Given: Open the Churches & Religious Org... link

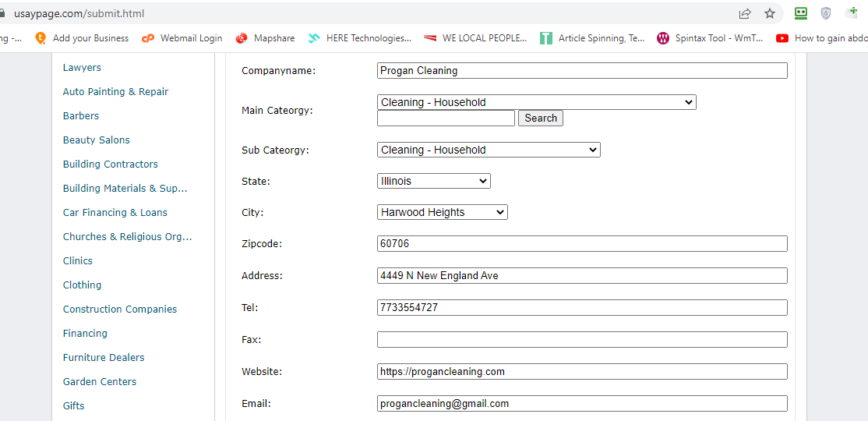Looking at the screenshot, I should [127, 236].
